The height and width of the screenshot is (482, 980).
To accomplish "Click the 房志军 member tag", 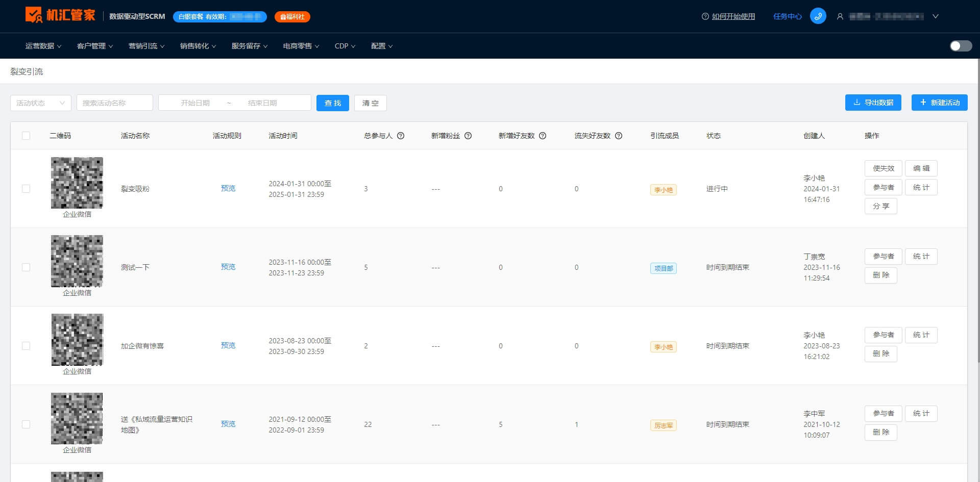I will pos(664,425).
